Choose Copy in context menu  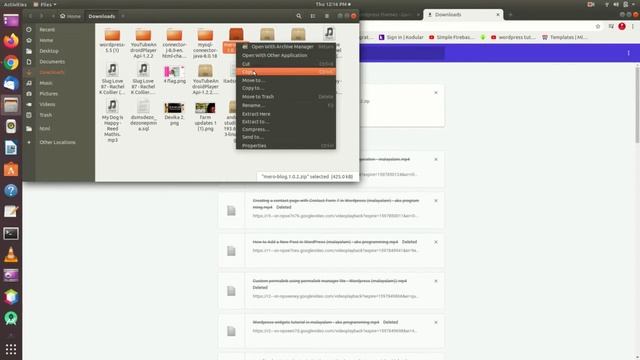coord(286,72)
